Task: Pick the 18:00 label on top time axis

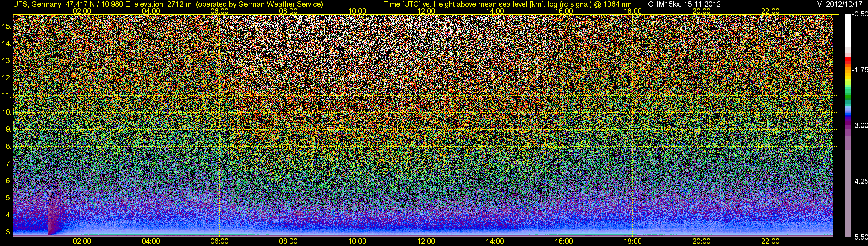Action: [x=632, y=11]
